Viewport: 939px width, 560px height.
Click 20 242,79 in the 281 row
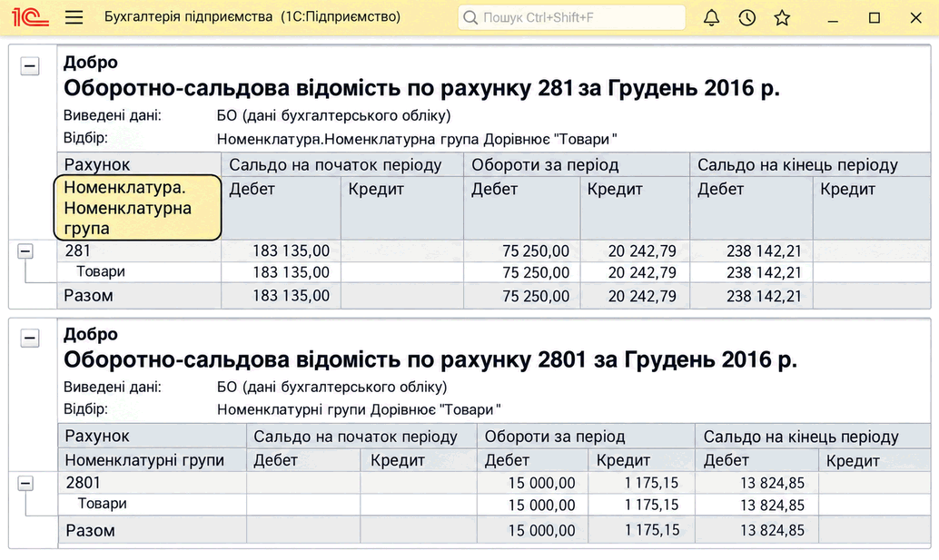[x=642, y=251]
